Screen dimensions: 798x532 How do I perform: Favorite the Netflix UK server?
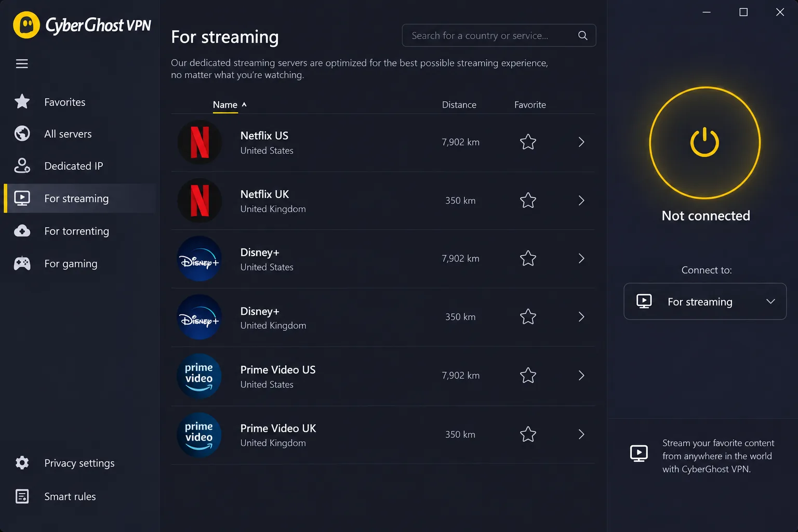528,200
